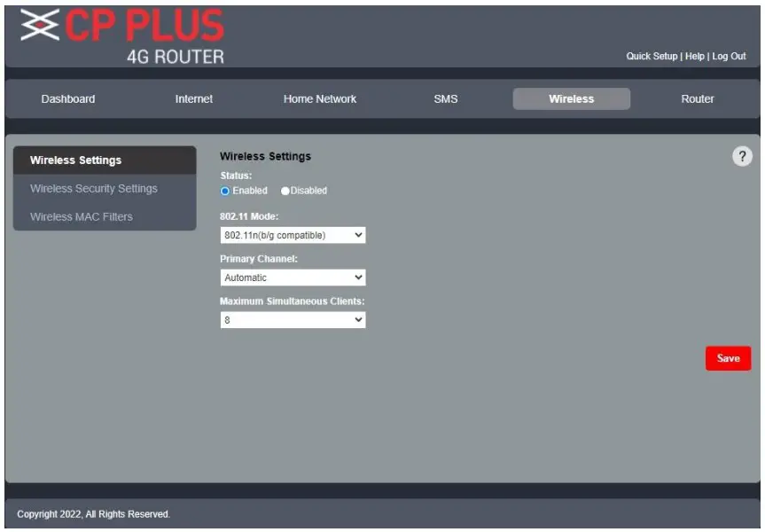Screen dimensions: 765x532
Task: Open the Router tab
Action: coord(697,99)
